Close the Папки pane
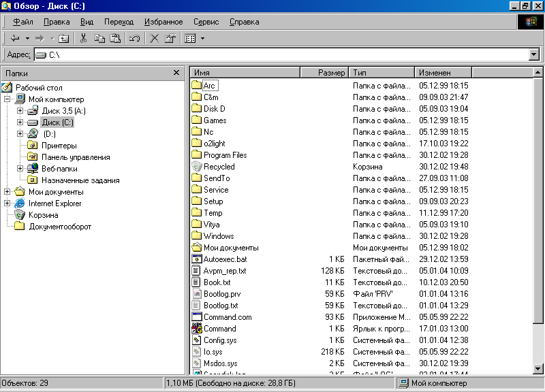545x392 pixels. click(x=176, y=73)
